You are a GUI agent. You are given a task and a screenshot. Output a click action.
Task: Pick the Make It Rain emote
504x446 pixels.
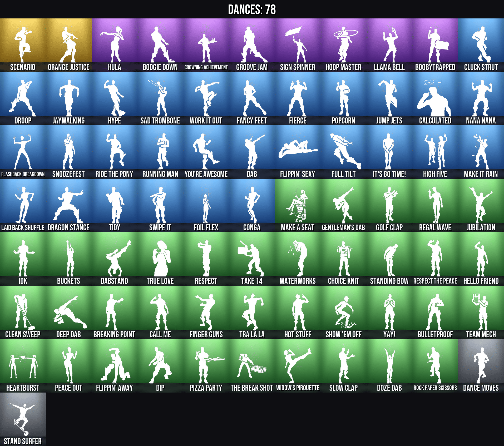pyautogui.click(x=481, y=152)
